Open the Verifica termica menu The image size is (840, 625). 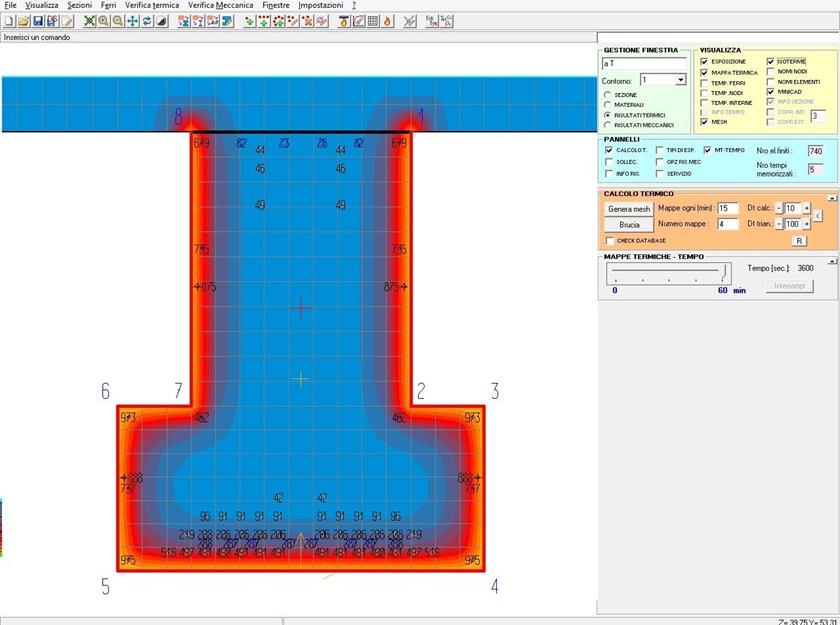(x=151, y=6)
